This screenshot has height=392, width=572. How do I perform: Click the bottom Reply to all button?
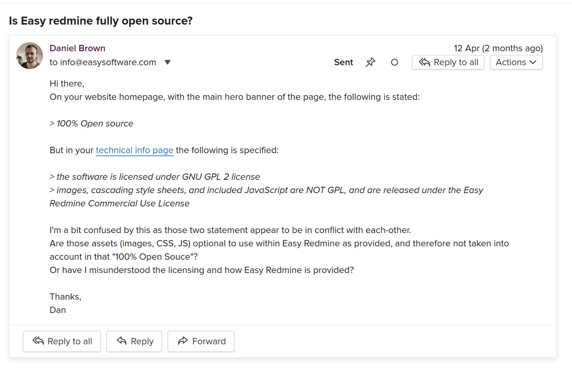[62, 341]
